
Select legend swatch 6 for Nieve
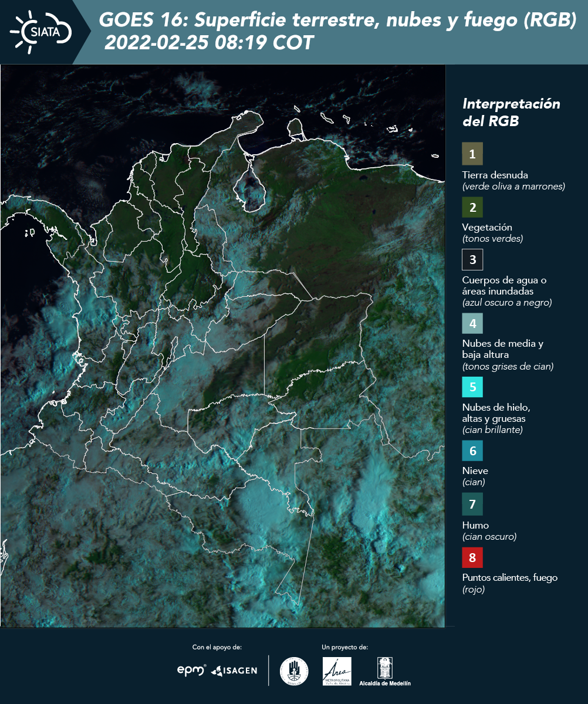472,451
